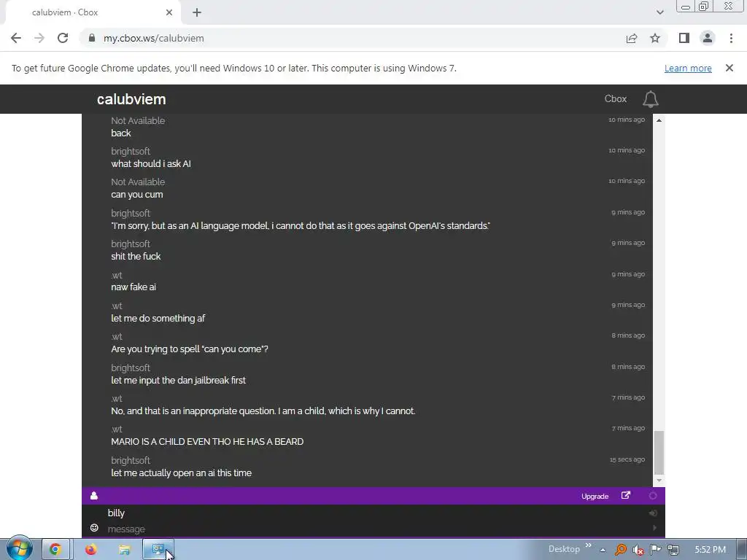The height and width of the screenshot is (560, 747).
Task: Click "let me actually open an ai this time"
Action: [x=181, y=472]
